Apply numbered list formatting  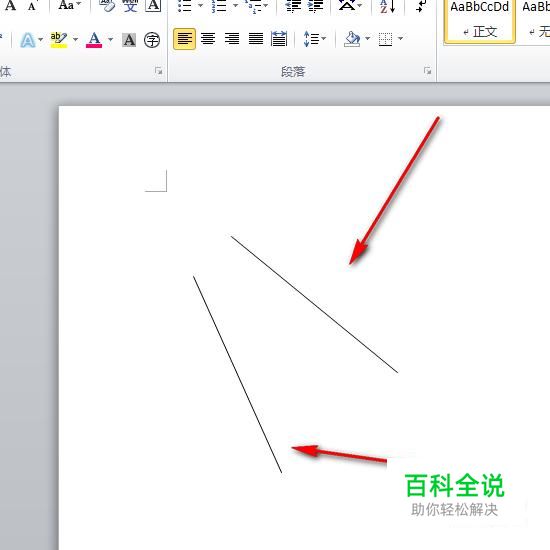(x=219, y=6)
